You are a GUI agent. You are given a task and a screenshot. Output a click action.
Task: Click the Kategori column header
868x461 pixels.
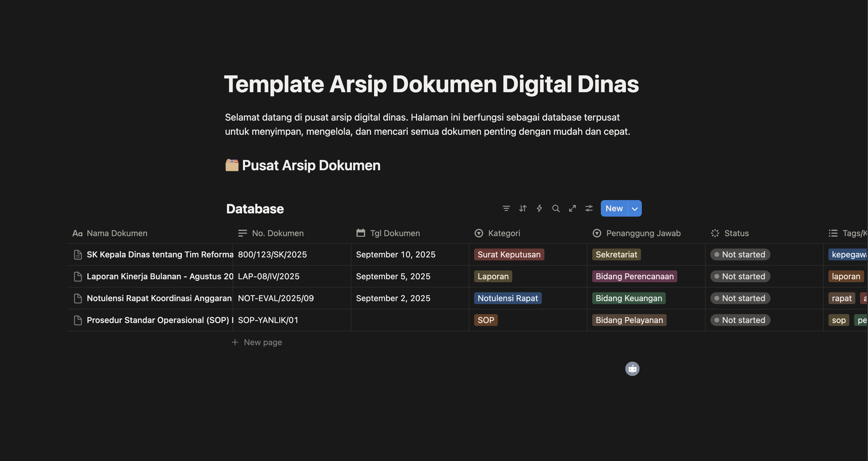tap(504, 233)
